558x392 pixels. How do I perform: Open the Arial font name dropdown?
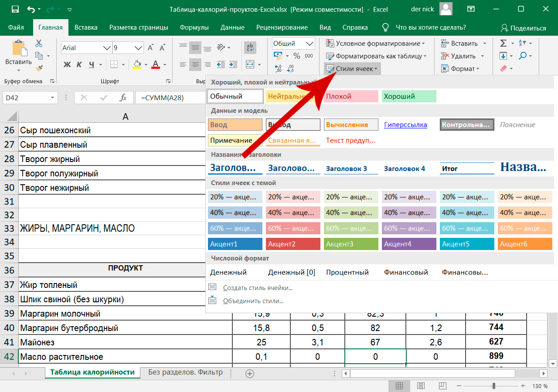[x=106, y=48]
